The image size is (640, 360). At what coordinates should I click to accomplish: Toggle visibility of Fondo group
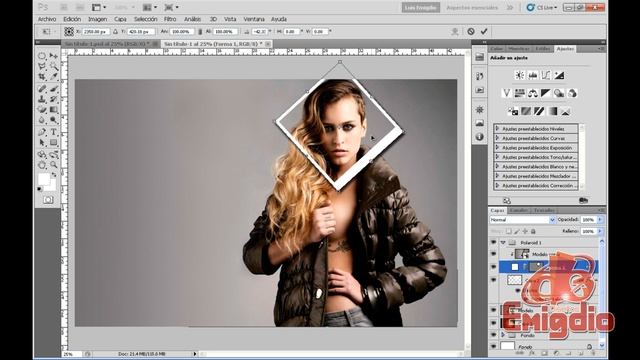point(493,335)
